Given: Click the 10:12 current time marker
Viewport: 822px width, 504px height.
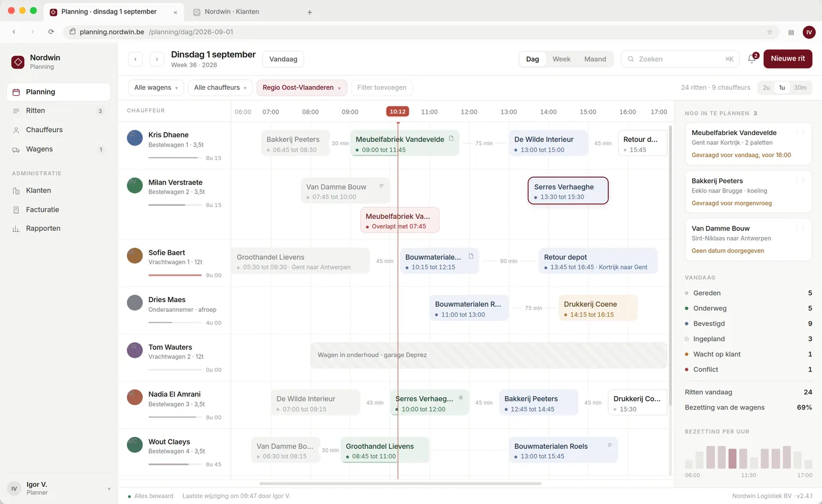Looking at the screenshot, I should pos(397,111).
